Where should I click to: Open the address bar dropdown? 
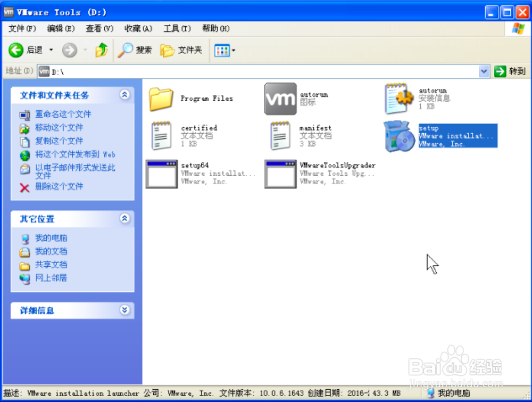[484, 70]
